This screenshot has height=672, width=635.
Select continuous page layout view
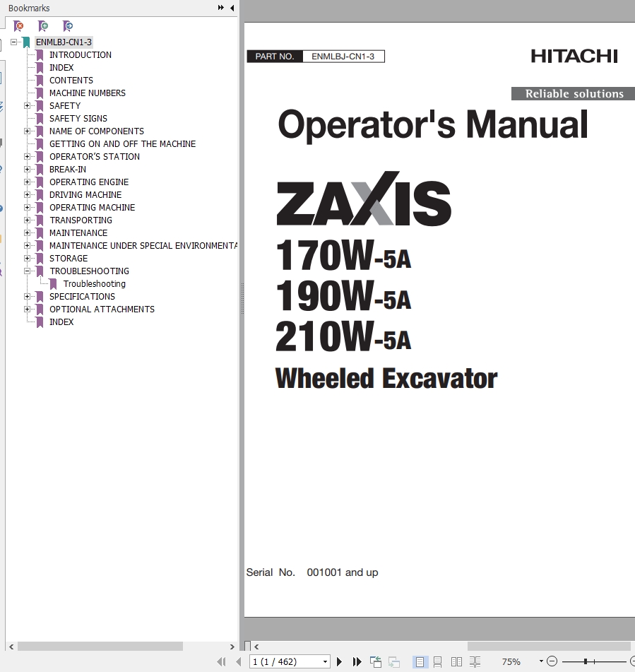(x=437, y=661)
